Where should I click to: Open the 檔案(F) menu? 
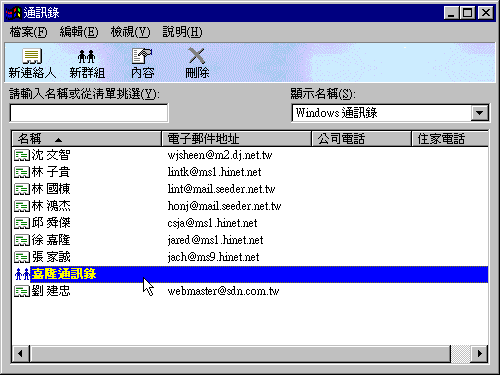pos(28,32)
